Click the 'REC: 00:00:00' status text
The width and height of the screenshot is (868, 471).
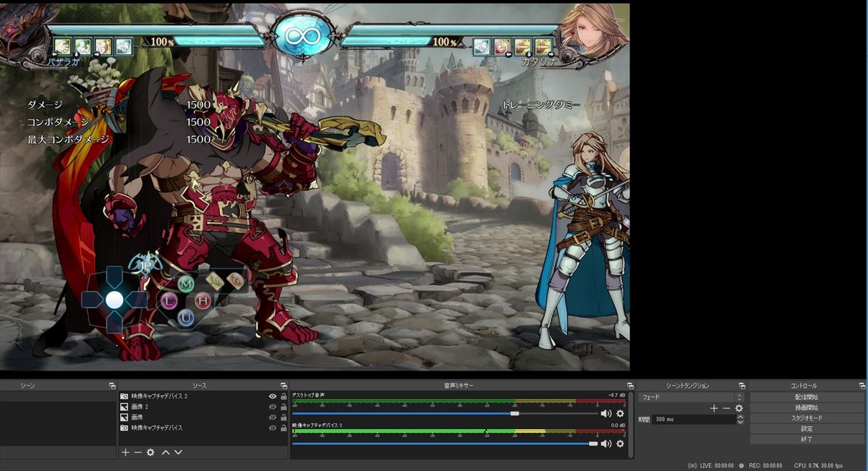pyautogui.click(x=766, y=466)
